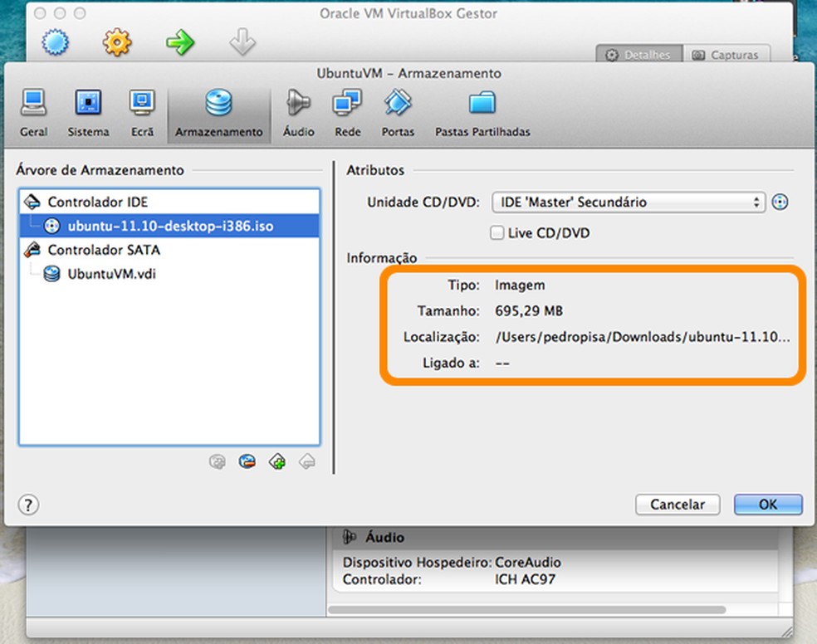The width and height of the screenshot is (817, 644).
Task: Click the horizontal scrollbar in Gestor window
Action: coord(526,610)
